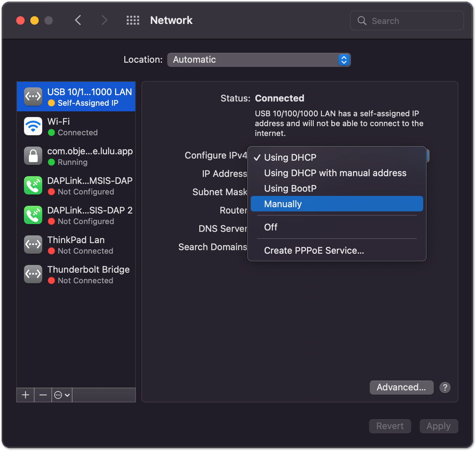476x451 pixels.
Task: Click the help question mark button
Action: (445, 388)
